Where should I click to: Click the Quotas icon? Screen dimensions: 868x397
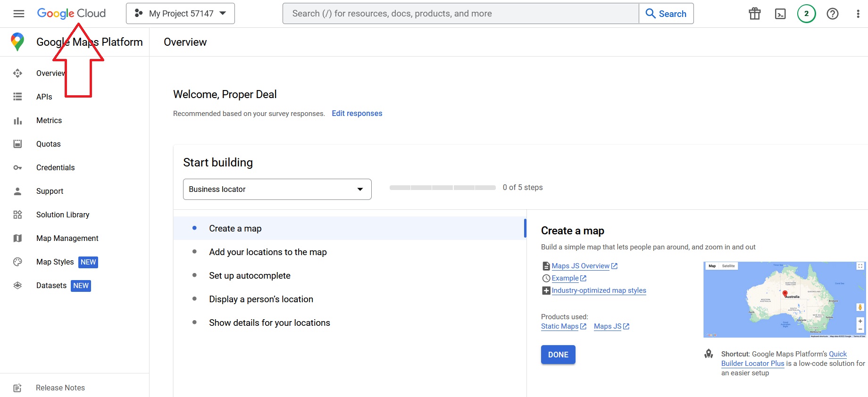click(x=17, y=144)
